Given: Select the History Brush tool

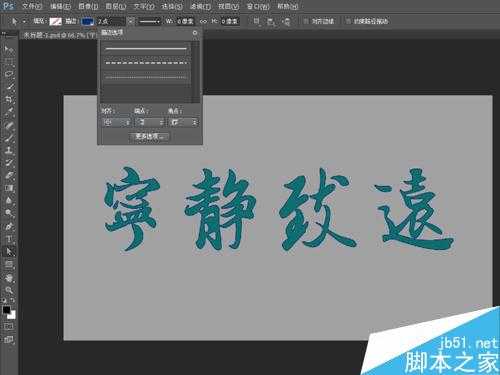Looking at the screenshot, I should click(9, 163).
